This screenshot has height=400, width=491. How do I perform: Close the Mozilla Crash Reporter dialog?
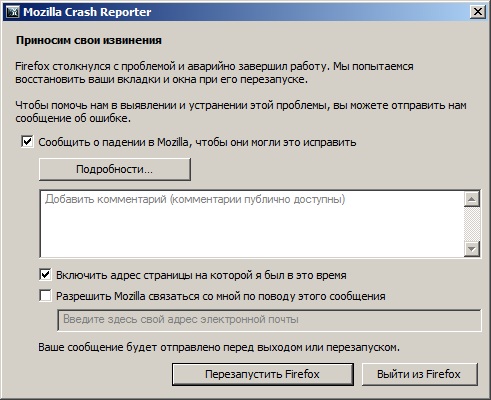tap(477, 12)
